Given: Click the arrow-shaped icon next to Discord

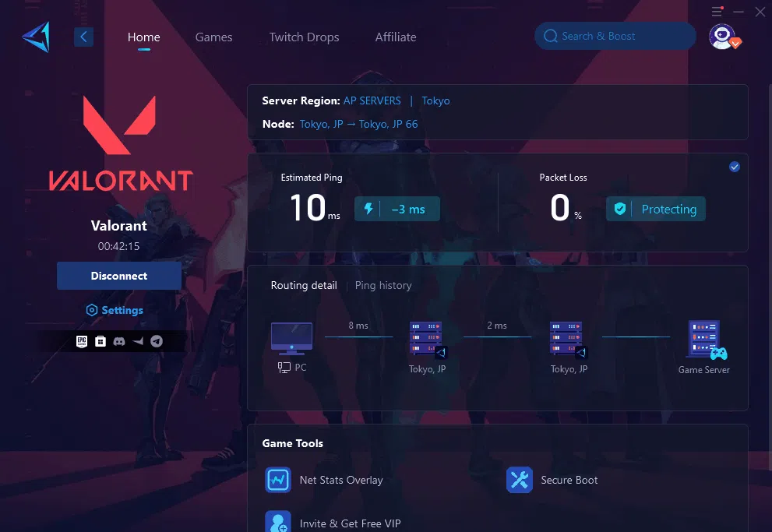Looking at the screenshot, I should pos(138,341).
